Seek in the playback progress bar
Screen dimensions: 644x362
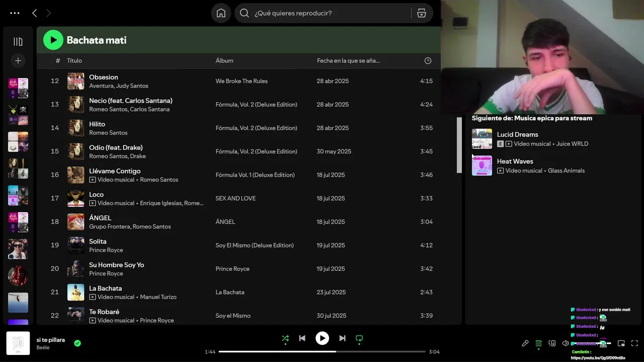[x=322, y=351]
